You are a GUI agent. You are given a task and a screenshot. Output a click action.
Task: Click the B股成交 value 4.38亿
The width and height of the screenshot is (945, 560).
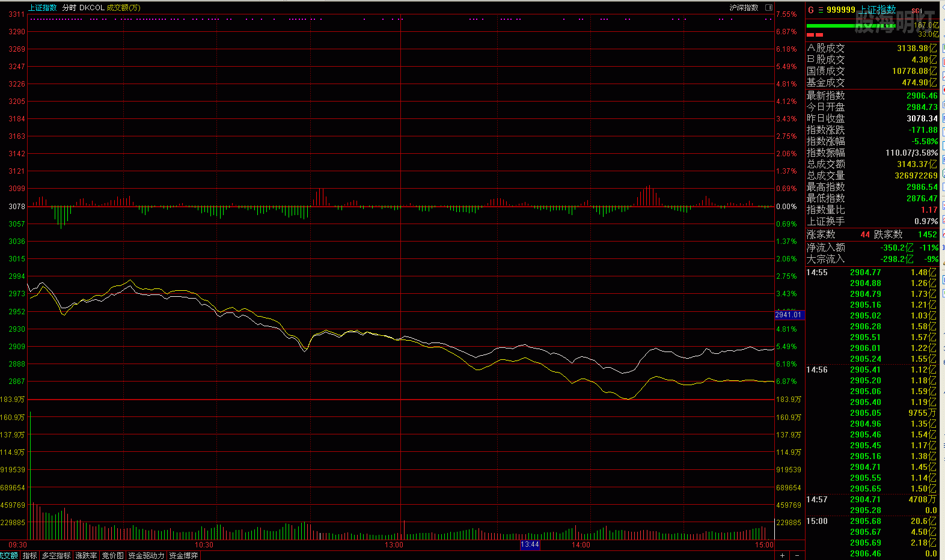coord(924,59)
